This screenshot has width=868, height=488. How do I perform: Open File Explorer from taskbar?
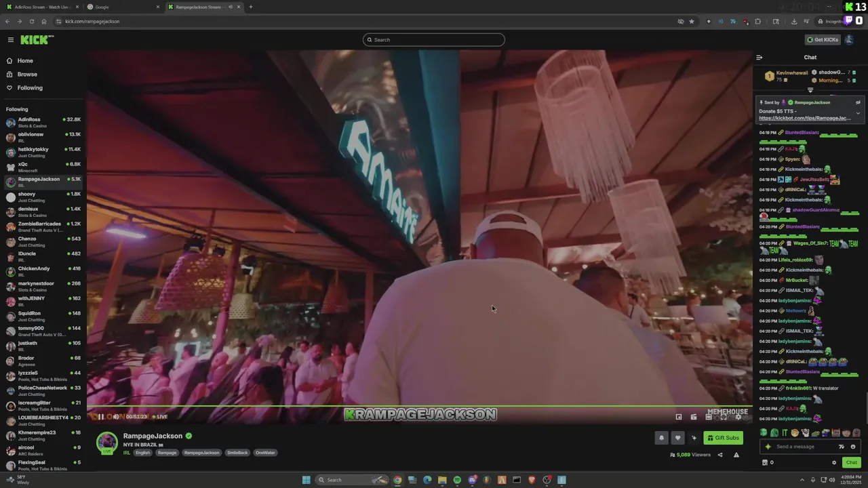(x=442, y=480)
